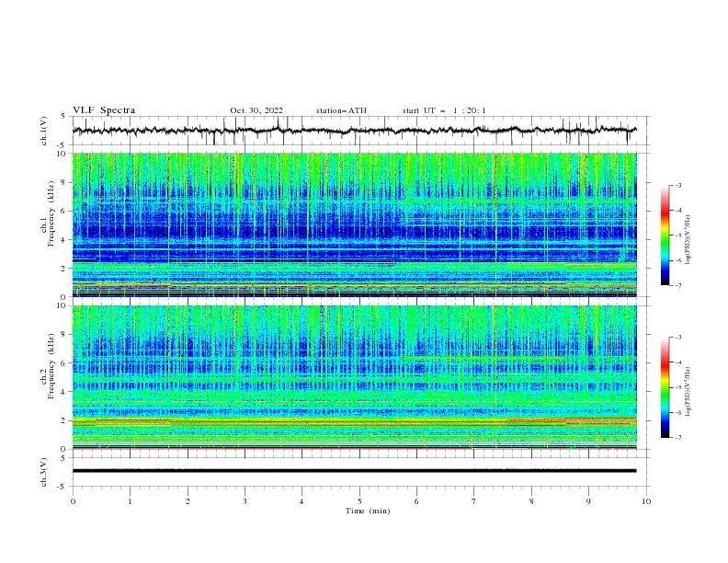
Task: Click the "station=ATH" label
Action: (341, 110)
